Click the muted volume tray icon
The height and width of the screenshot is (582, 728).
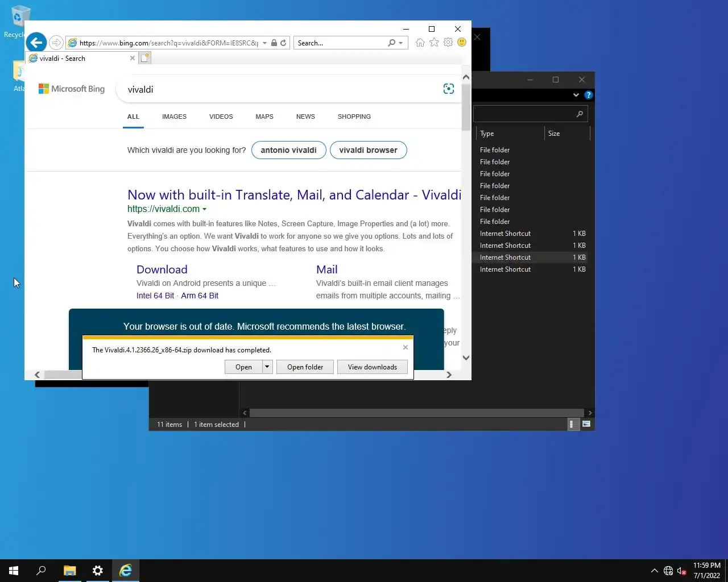[681, 571]
